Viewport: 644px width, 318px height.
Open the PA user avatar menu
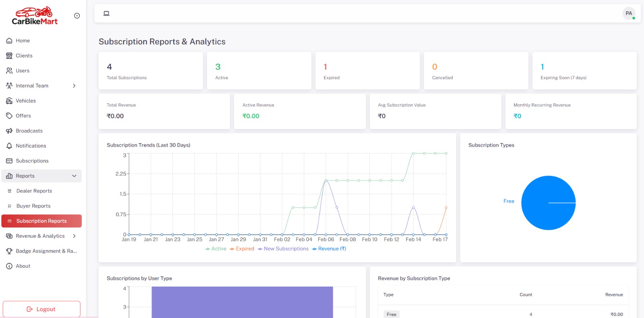click(x=629, y=13)
